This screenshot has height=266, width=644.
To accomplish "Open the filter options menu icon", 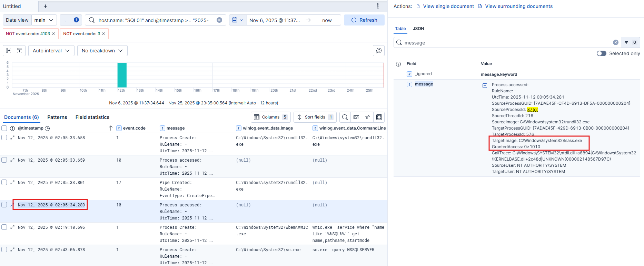I will point(65,20).
